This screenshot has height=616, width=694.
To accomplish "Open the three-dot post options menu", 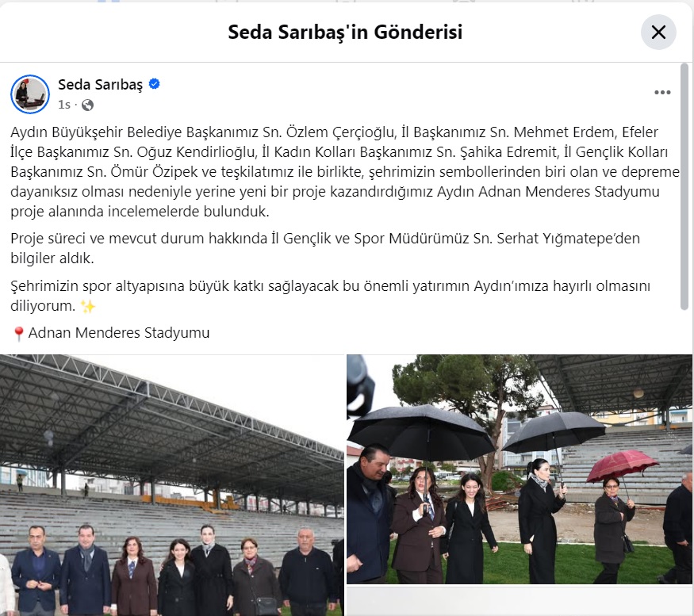I will coord(662,93).
